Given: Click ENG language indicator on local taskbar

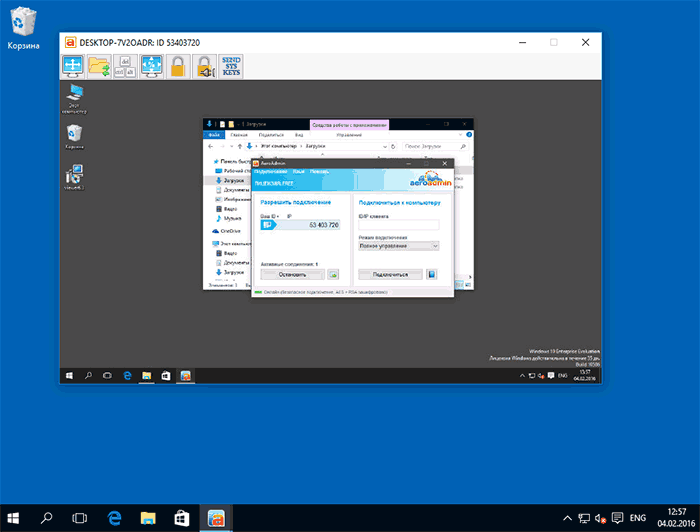Looking at the screenshot, I should (x=638, y=518).
